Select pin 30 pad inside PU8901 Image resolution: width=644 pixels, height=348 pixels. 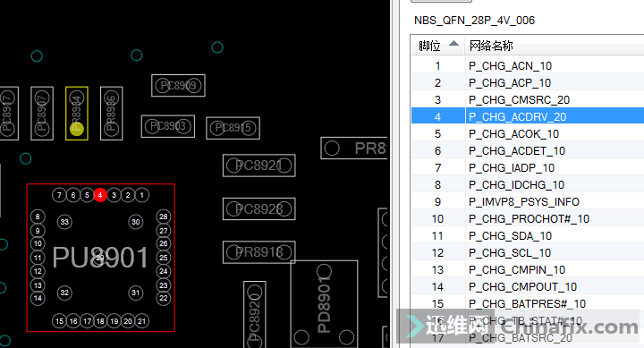click(x=136, y=222)
